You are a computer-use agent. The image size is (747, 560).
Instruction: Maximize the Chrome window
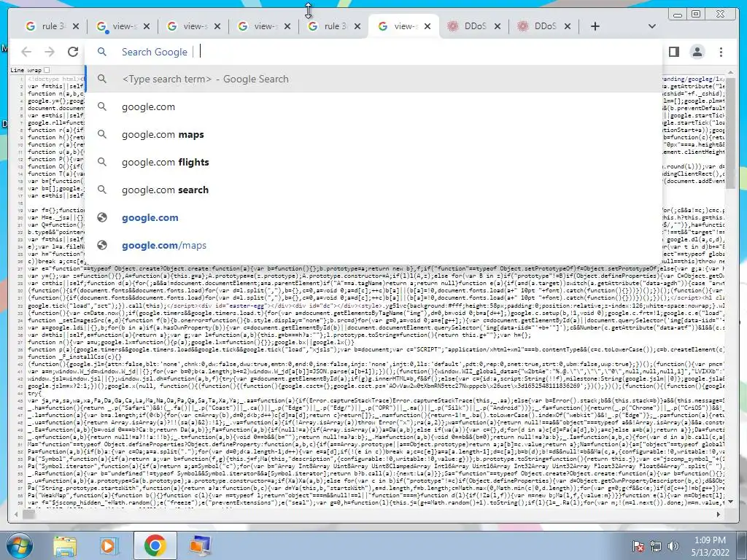click(x=696, y=15)
